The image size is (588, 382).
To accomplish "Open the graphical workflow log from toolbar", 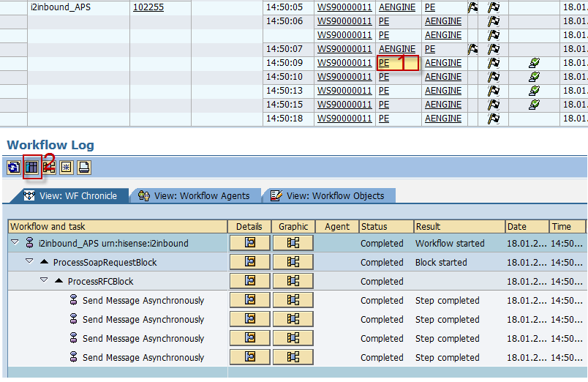I will [x=49, y=168].
